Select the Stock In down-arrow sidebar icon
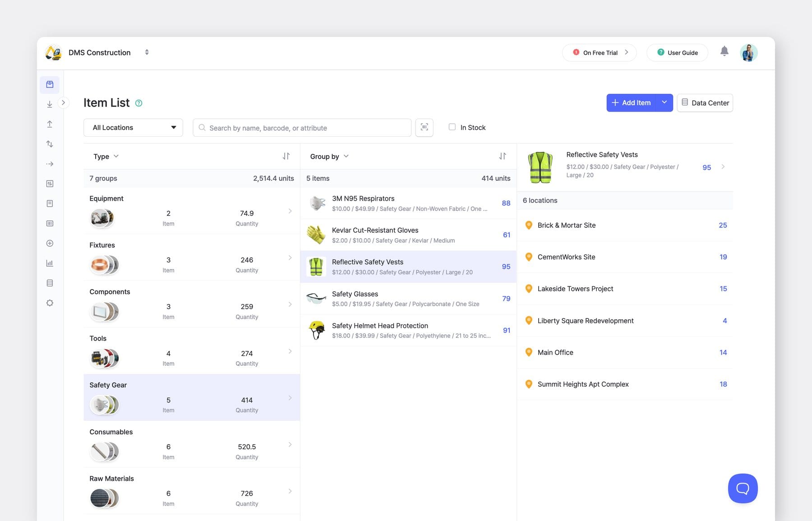812x521 pixels. pyautogui.click(x=50, y=104)
